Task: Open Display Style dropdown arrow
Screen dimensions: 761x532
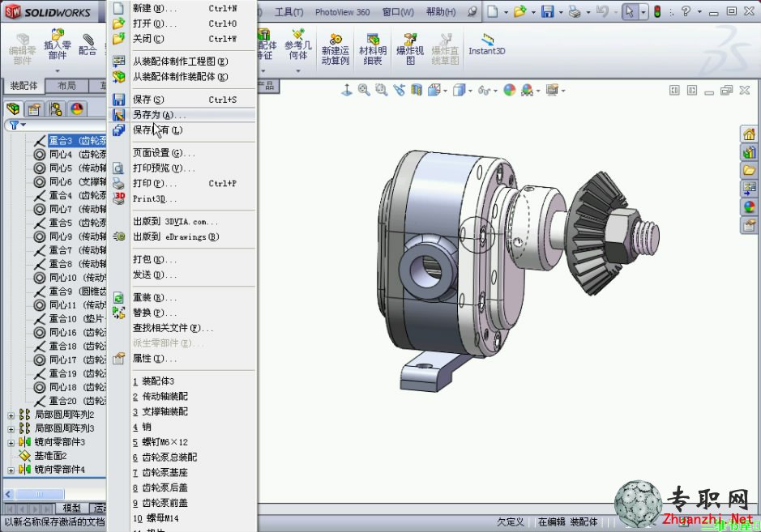Action: (470, 91)
